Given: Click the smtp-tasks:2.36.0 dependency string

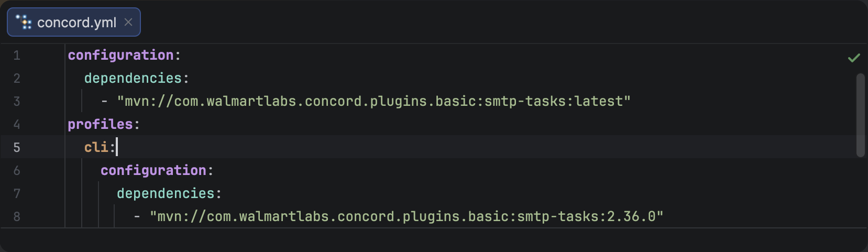Looking at the screenshot, I should pyautogui.click(x=406, y=216).
